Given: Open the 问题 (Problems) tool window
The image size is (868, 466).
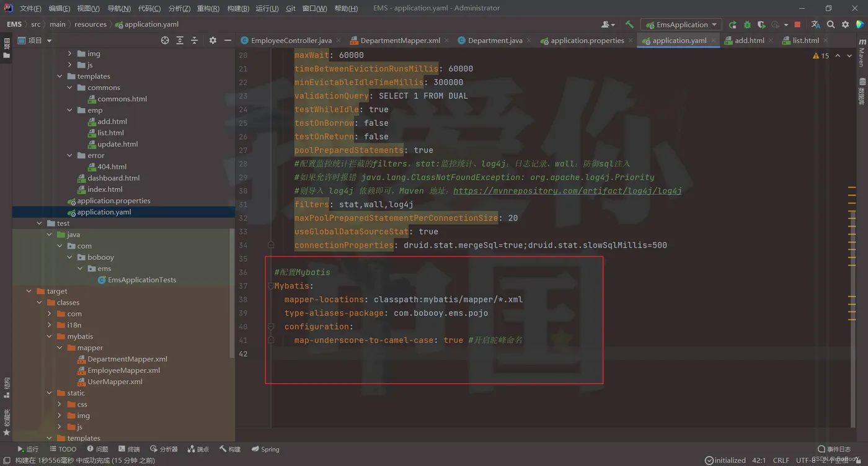Looking at the screenshot, I should click(97, 449).
